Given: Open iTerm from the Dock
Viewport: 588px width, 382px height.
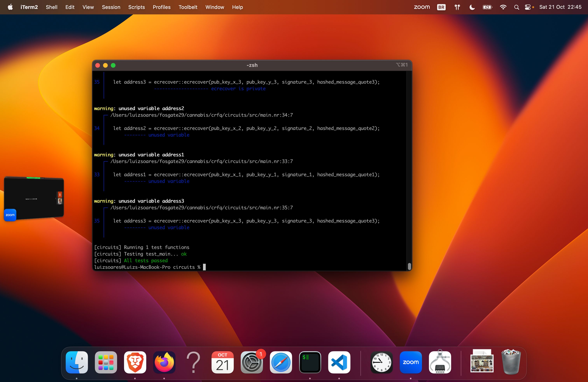Looking at the screenshot, I should [310, 362].
